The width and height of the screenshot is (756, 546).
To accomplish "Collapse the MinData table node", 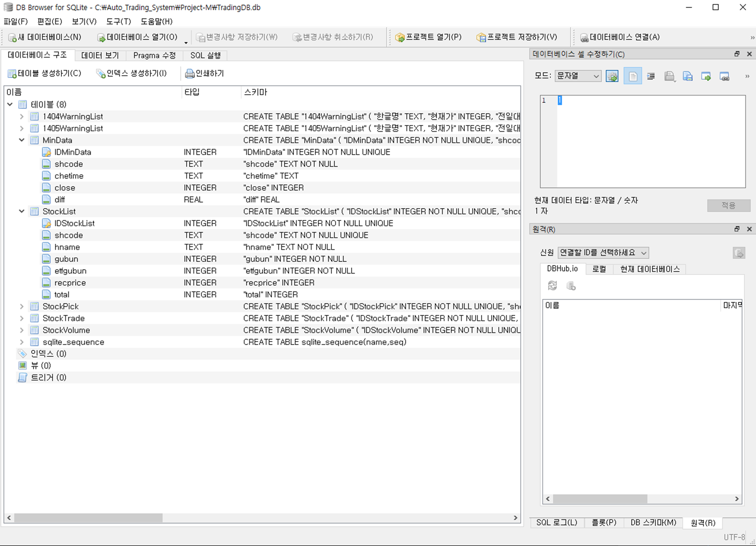I will pyautogui.click(x=22, y=140).
